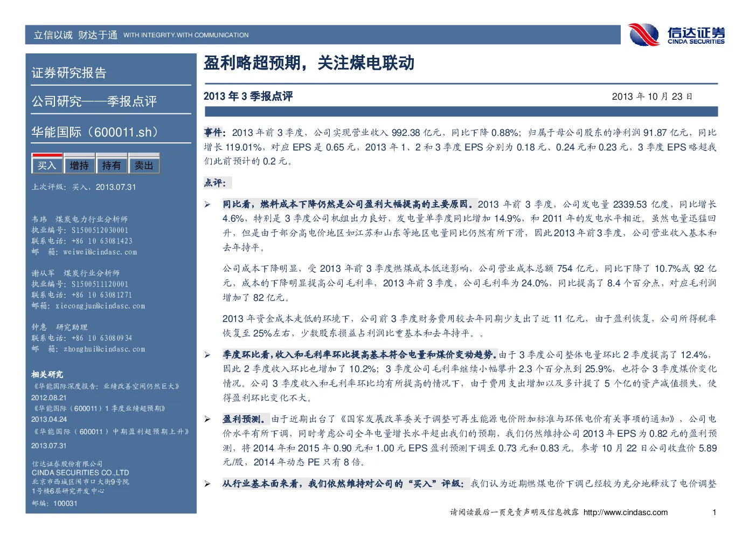The width and height of the screenshot is (756, 535).
Task: Click company name 信达证券股份有限公司
Action: [x=67, y=464]
